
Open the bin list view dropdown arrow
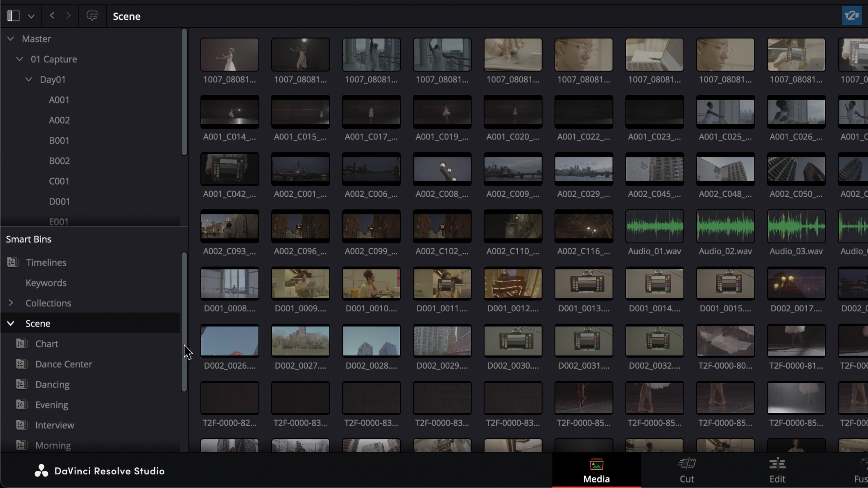31,16
